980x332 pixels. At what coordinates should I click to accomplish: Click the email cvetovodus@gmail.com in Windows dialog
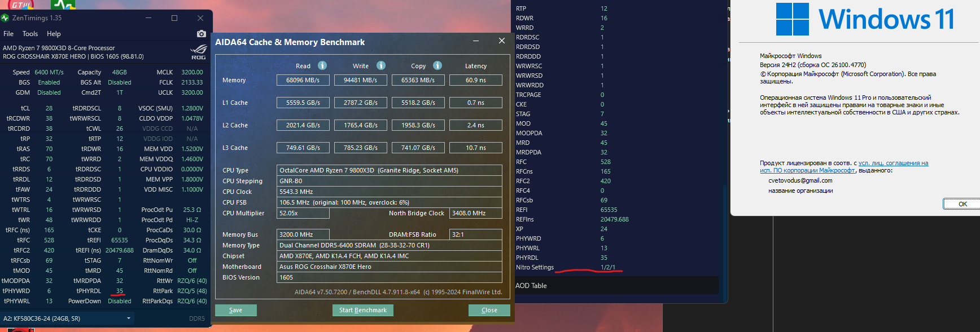pyautogui.click(x=800, y=180)
